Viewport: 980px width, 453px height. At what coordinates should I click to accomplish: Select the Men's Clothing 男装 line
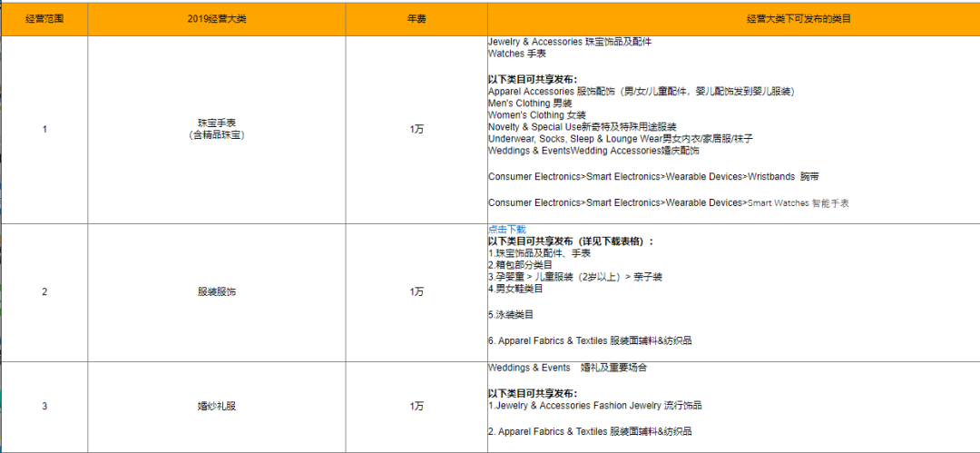click(531, 103)
